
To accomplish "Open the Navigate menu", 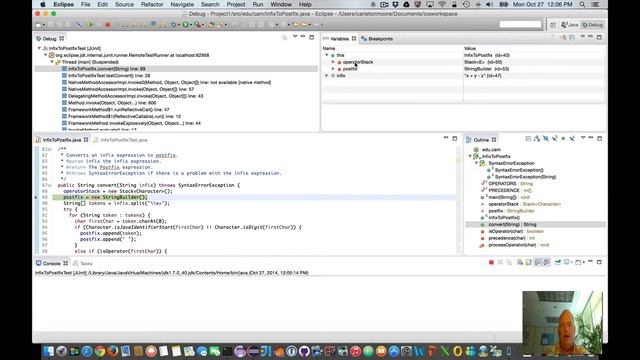I will (x=182, y=4).
